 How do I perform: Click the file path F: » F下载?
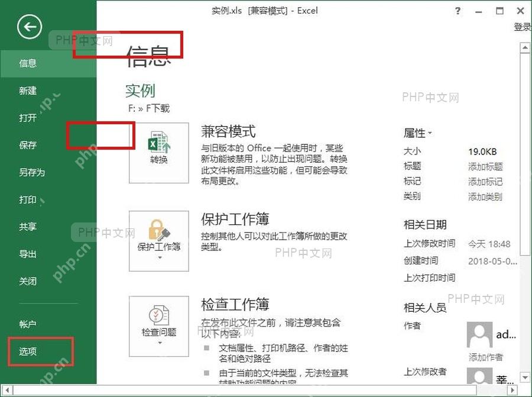coord(148,108)
